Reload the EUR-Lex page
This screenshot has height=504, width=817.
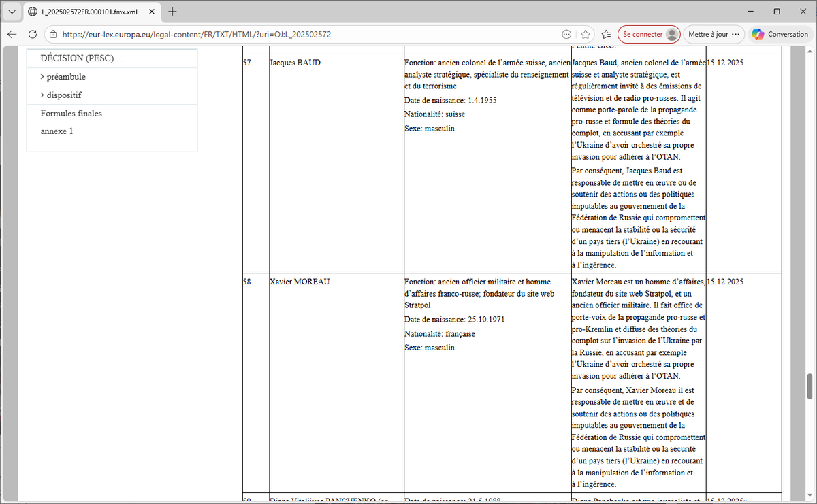(x=33, y=34)
